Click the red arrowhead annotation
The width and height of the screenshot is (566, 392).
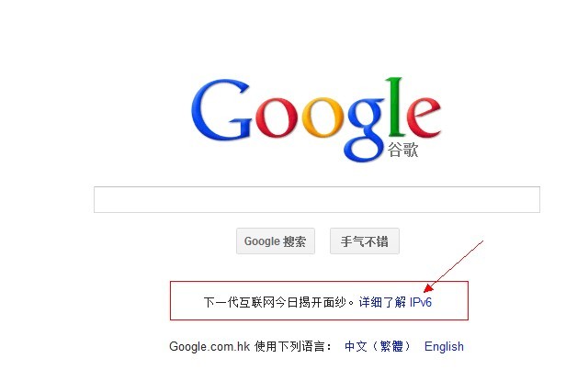pyautogui.click(x=429, y=287)
